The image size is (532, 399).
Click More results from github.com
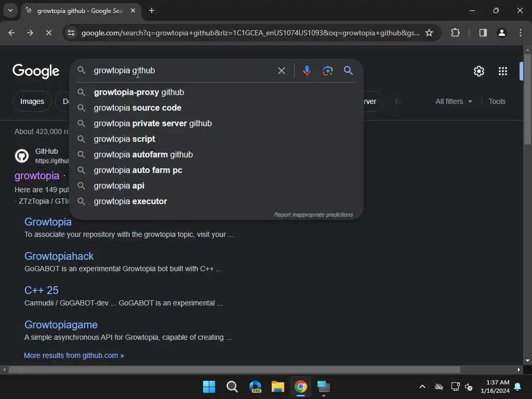74,355
